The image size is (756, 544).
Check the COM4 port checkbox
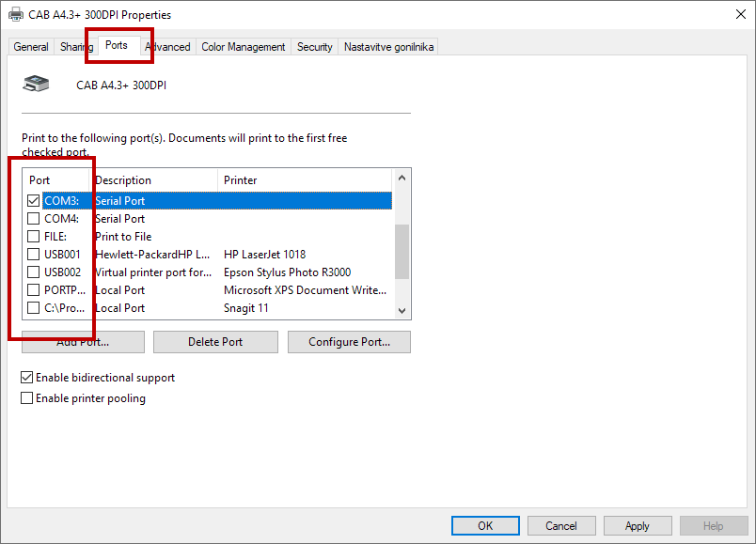click(x=34, y=219)
